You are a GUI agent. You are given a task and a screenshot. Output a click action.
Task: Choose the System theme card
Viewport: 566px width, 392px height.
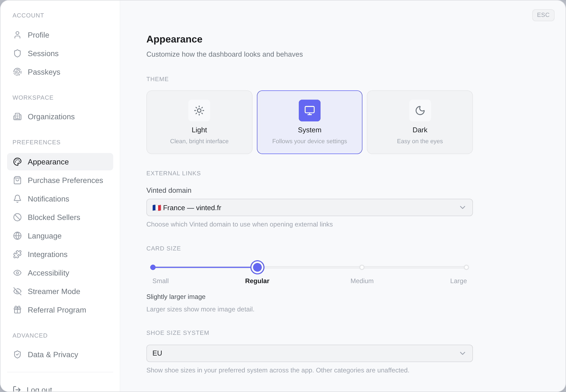coord(310,122)
